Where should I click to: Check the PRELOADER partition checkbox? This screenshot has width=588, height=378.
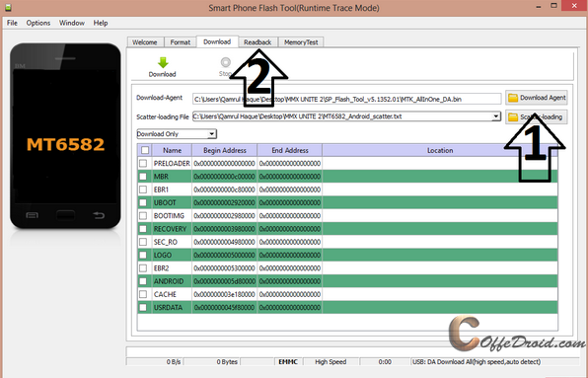click(143, 163)
